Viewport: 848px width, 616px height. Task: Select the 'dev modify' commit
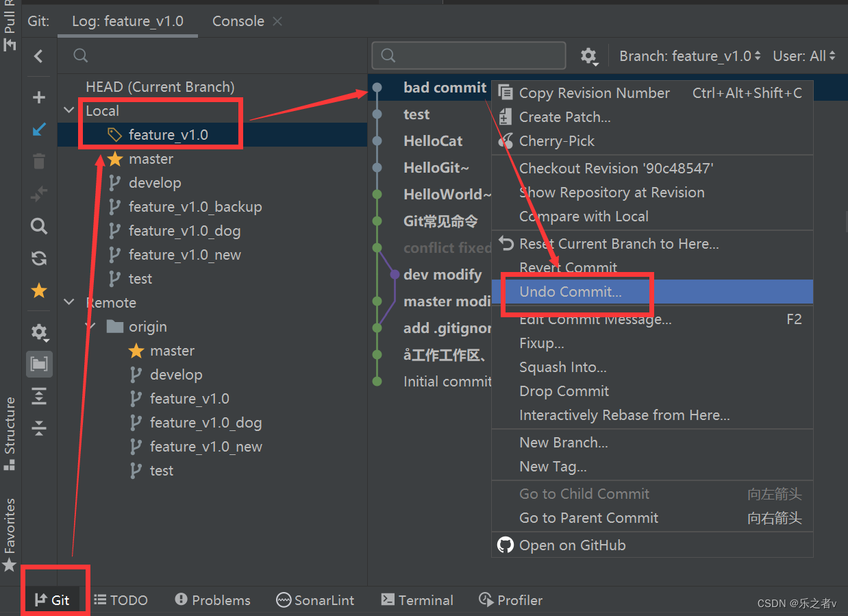442,275
